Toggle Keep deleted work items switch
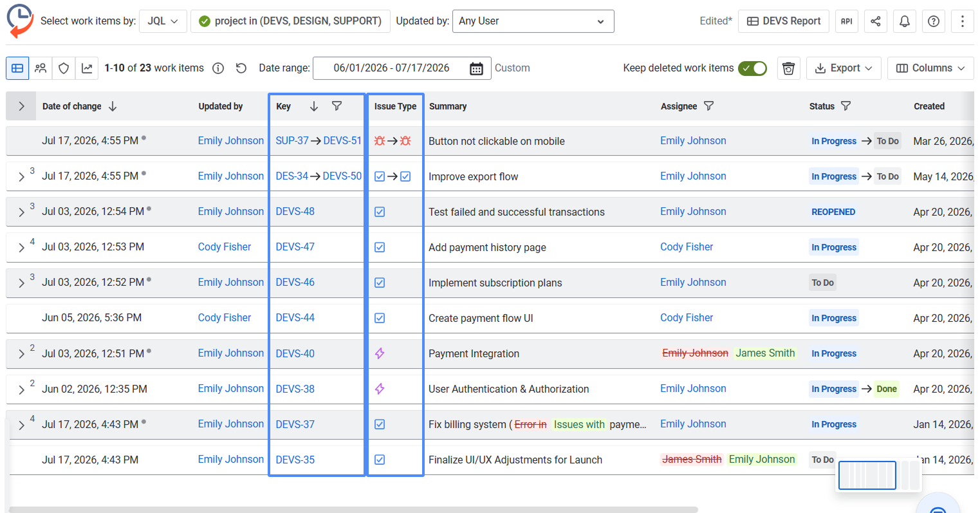 [752, 68]
